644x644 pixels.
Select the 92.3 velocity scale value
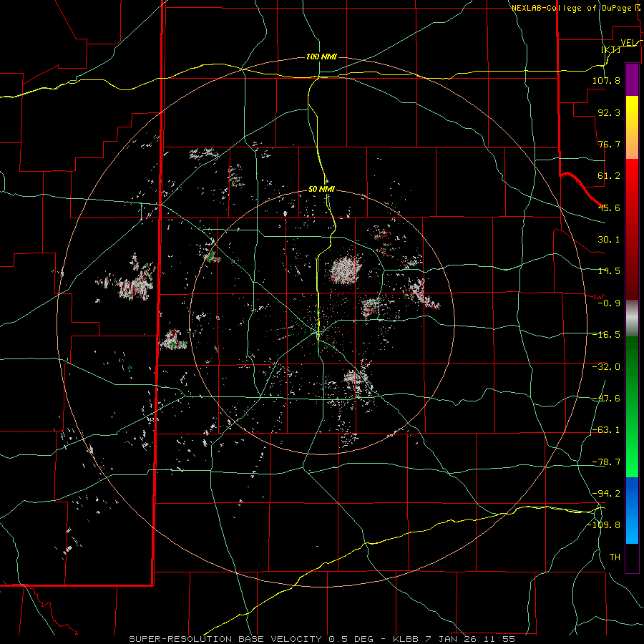(609, 112)
